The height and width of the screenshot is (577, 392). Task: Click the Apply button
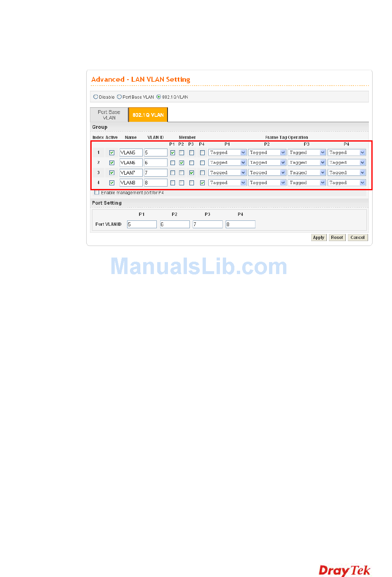click(x=319, y=237)
